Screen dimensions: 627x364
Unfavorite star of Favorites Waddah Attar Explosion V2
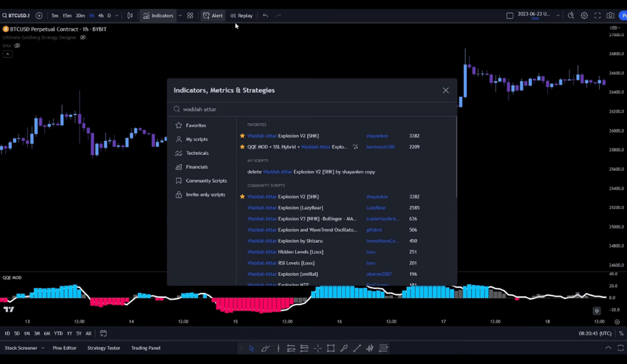click(242, 136)
